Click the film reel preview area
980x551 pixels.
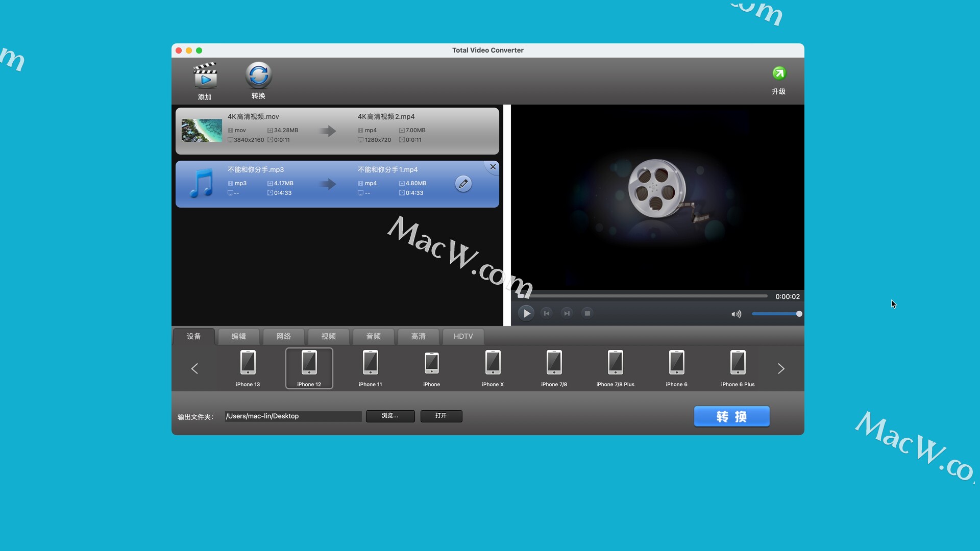(x=657, y=197)
